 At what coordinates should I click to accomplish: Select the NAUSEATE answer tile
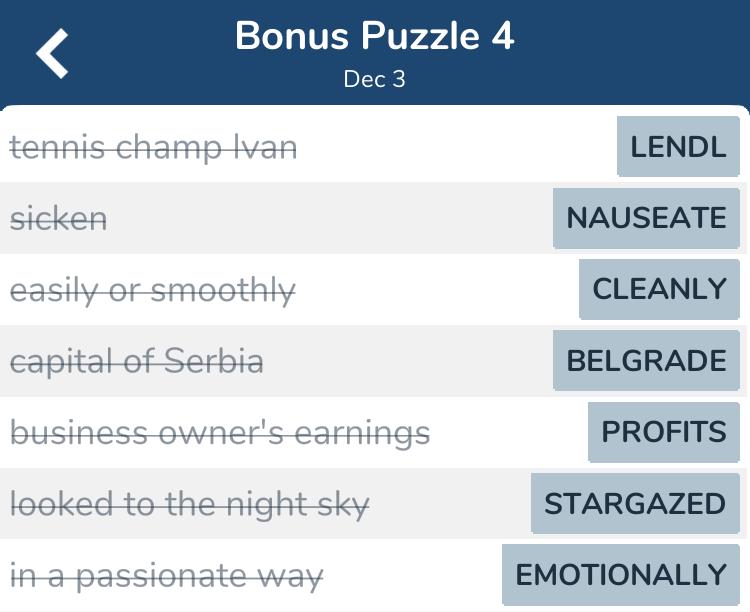(x=646, y=218)
